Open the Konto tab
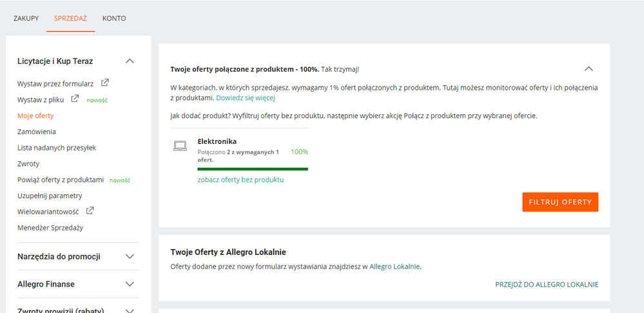644x313 pixels. click(x=114, y=18)
